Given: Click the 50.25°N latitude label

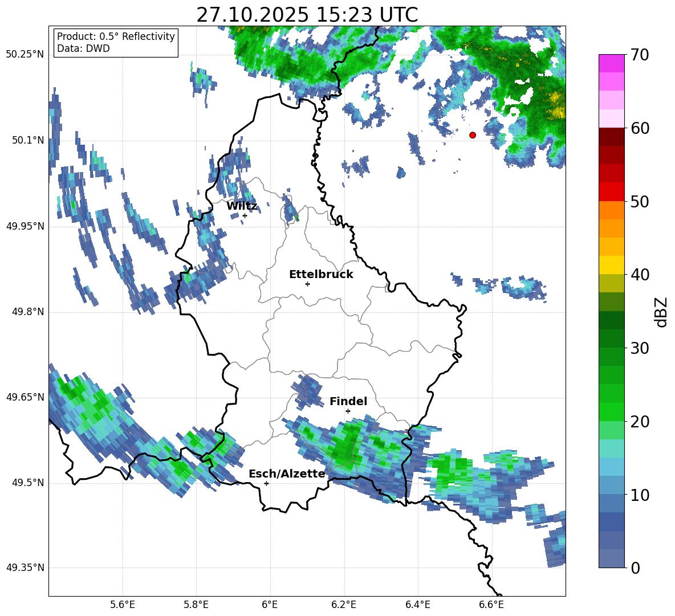Looking at the screenshot, I should point(25,55).
